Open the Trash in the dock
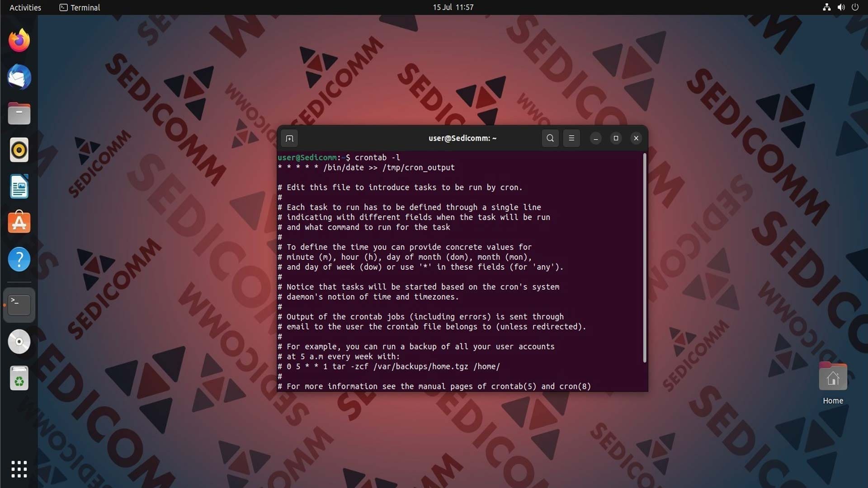This screenshot has width=868, height=488. [x=19, y=378]
